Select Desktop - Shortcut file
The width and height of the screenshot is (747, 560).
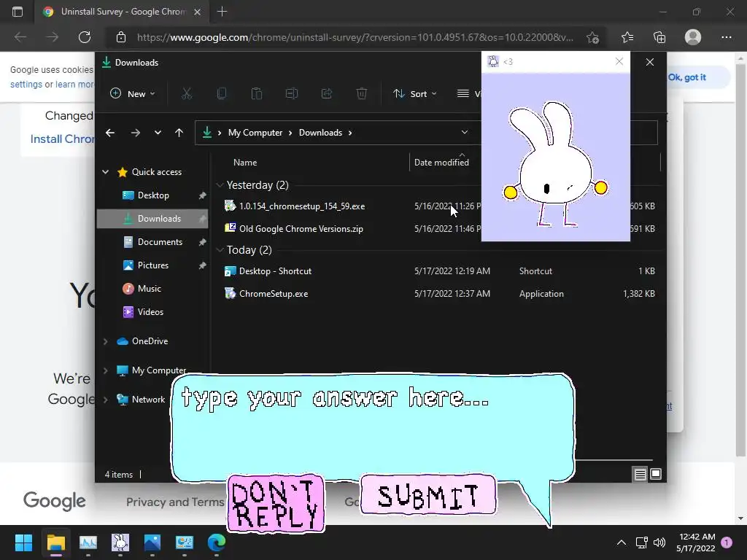tap(275, 271)
